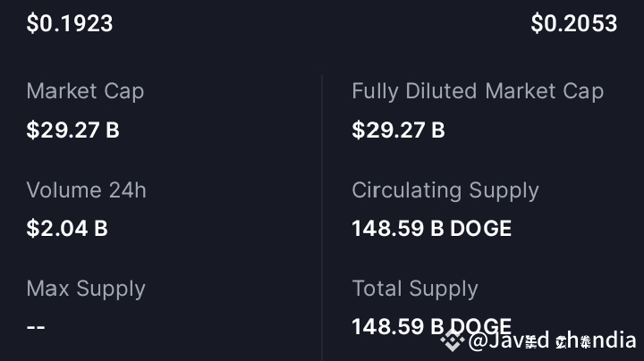The width and height of the screenshot is (644, 361).
Task: Select the 24h timeframe text beside Volume
Action: tap(128, 190)
